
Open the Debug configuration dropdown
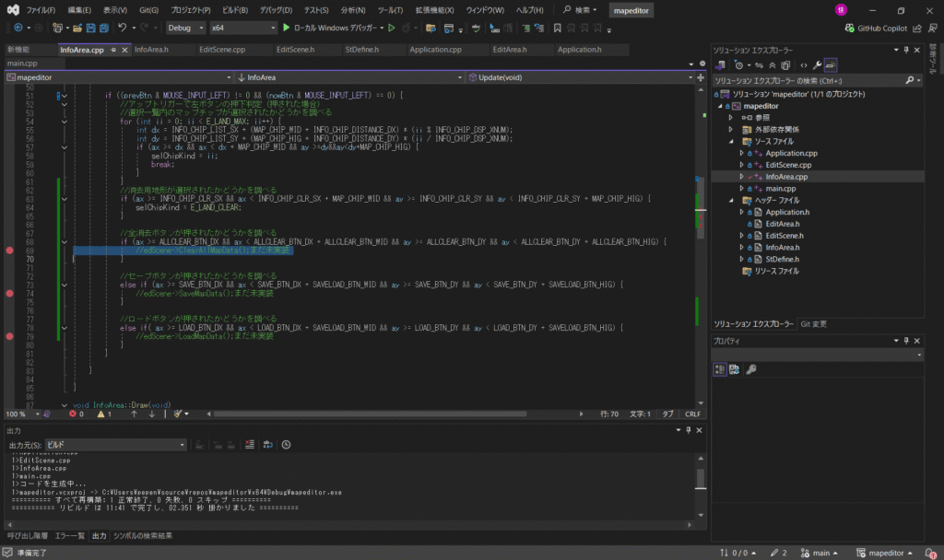coord(184,28)
